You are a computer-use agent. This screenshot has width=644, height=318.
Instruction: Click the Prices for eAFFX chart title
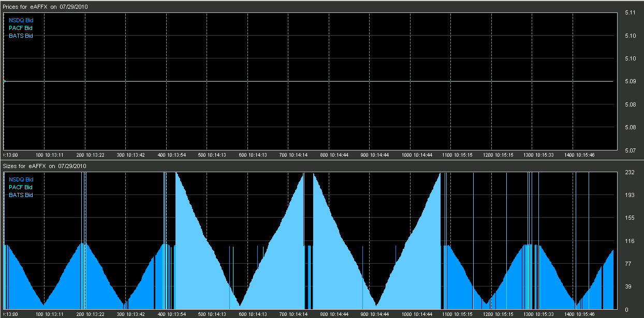[45, 7]
